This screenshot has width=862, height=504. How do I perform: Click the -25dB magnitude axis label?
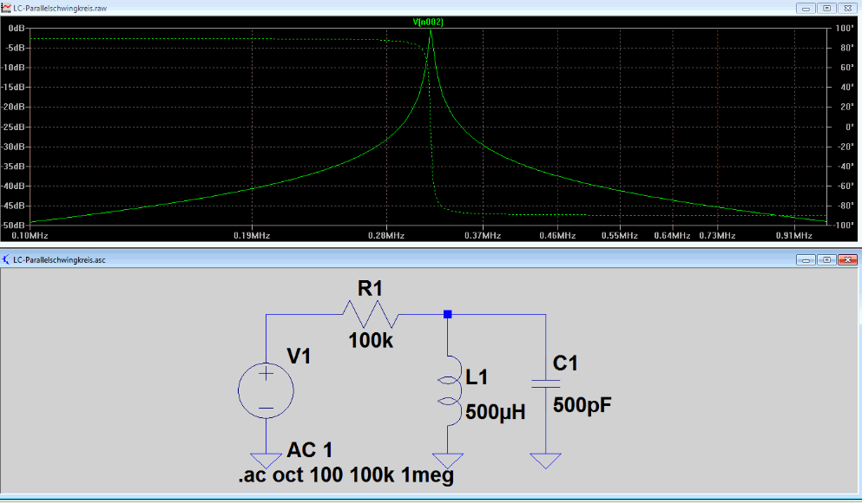(13, 127)
